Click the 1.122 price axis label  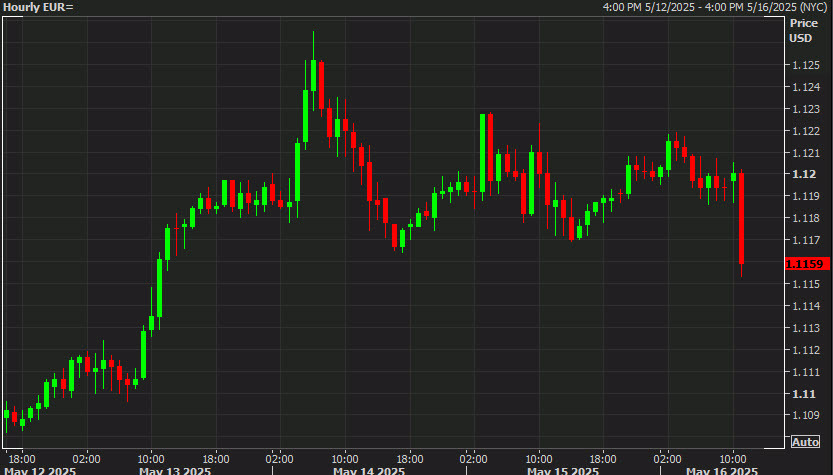point(806,131)
